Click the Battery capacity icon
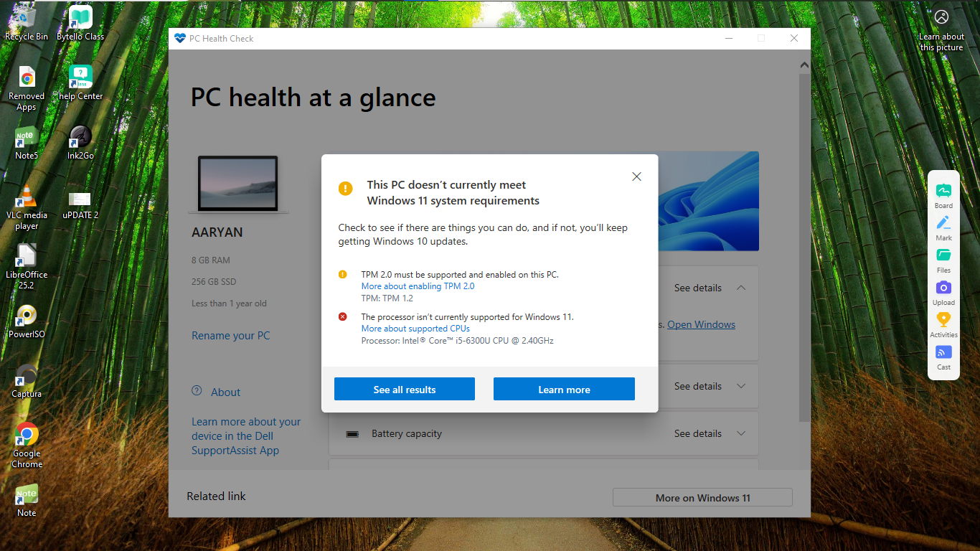Image resolution: width=980 pixels, height=551 pixels. point(352,434)
